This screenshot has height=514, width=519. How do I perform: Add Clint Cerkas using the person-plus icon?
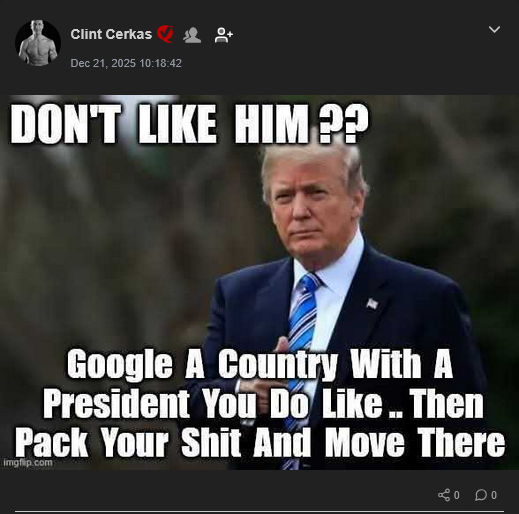pyautogui.click(x=224, y=35)
